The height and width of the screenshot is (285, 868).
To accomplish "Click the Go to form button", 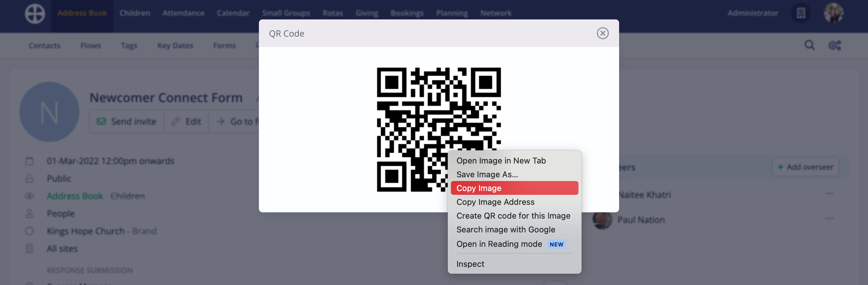I will (234, 121).
